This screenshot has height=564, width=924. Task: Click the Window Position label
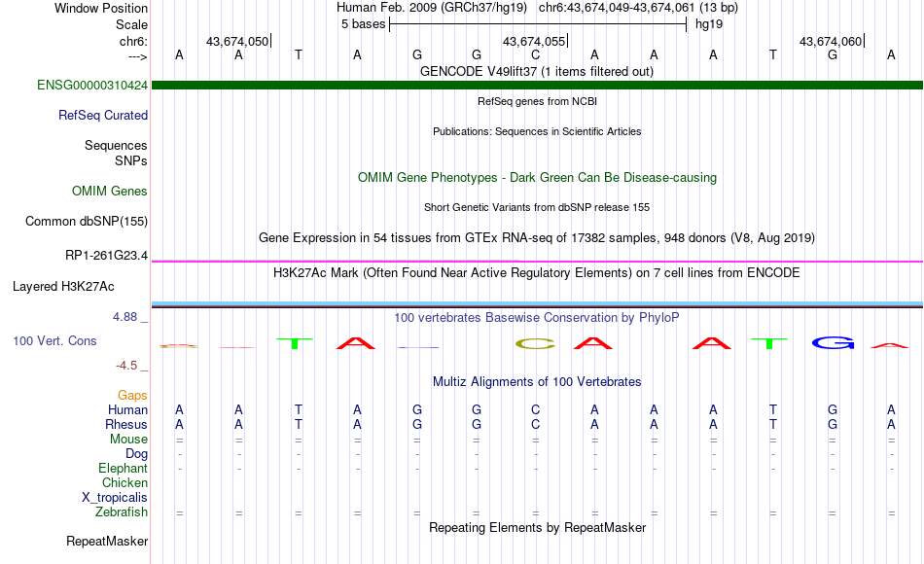tap(101, 8)
